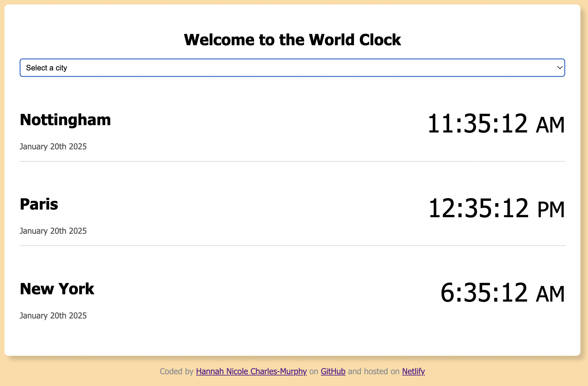The image size is (588, 386).
Task: Click the New York city heading
Action: pyautogui.click(x=57, y=289)
